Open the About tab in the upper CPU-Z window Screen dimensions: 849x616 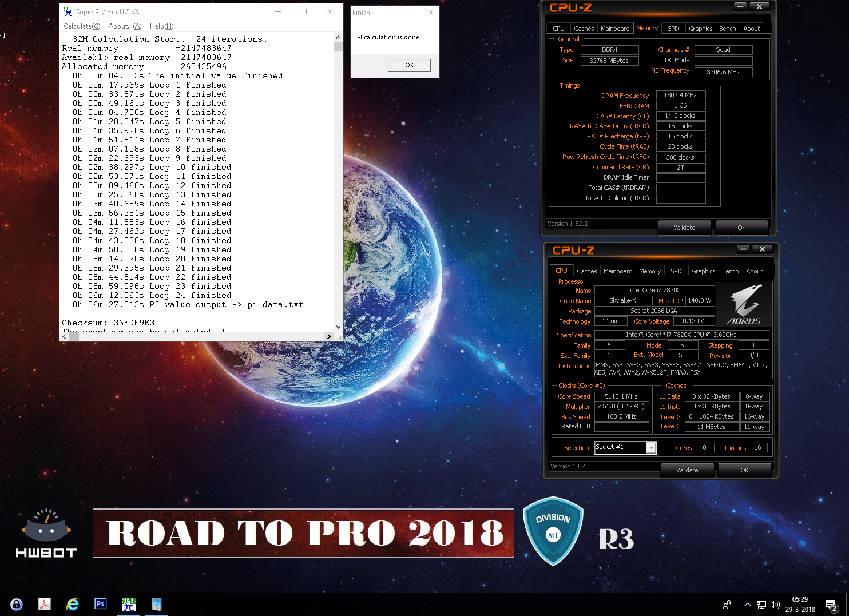(x=751, y=29)
